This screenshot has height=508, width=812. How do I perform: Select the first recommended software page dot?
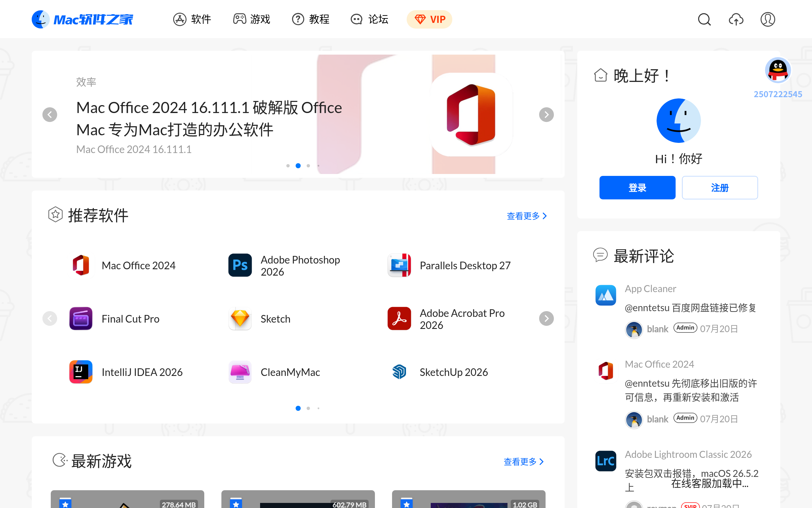(298, 408)
